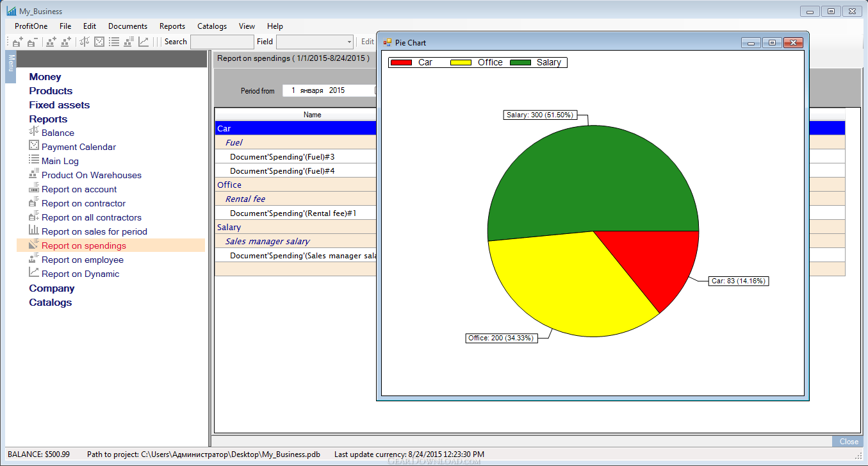Image resolution: width=868 pixels, height=466 pixels.
Task: Click the vertical Menu tab
Action: point(10,67)
